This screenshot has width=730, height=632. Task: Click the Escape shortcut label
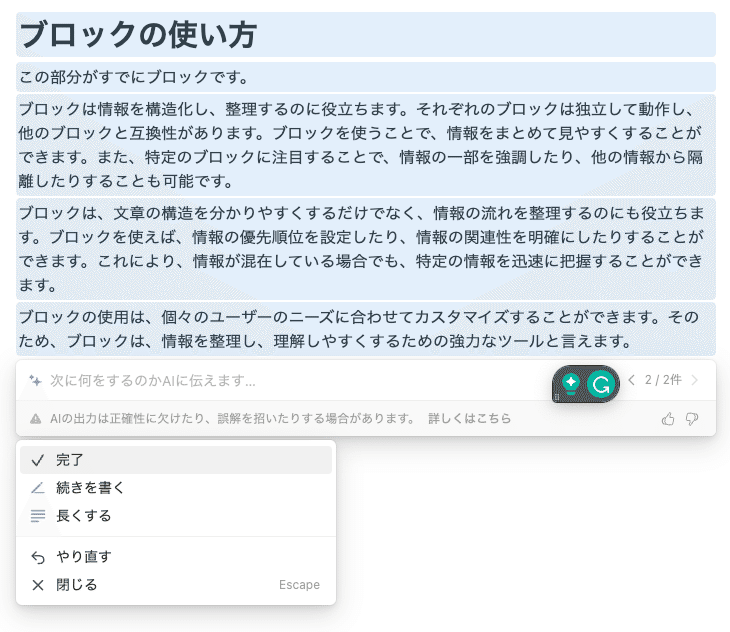(299, 585)
